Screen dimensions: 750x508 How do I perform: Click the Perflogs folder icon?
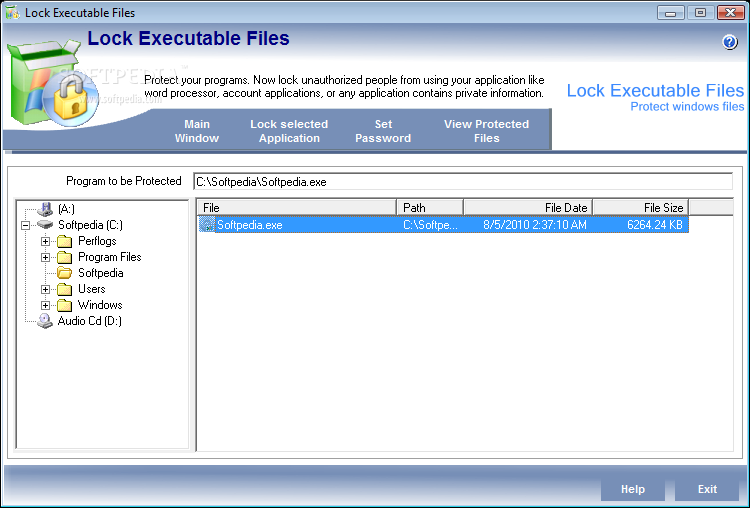tap(65, 241)
